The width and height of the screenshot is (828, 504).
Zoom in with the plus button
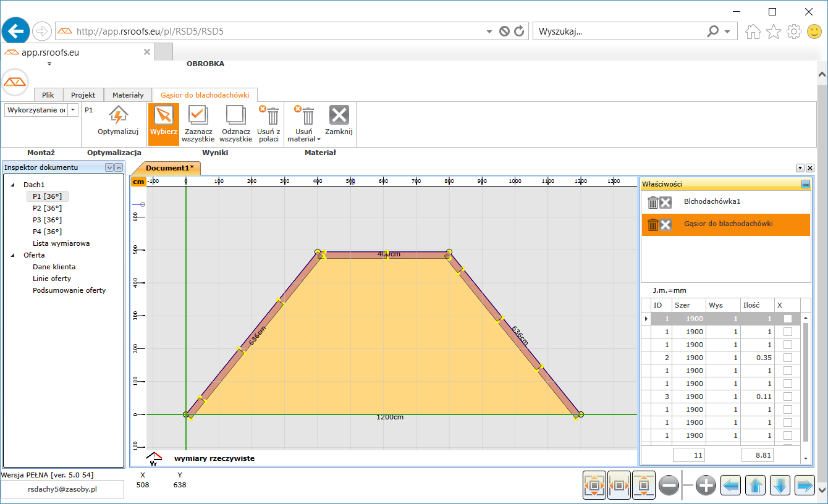[x=706, y=486]
